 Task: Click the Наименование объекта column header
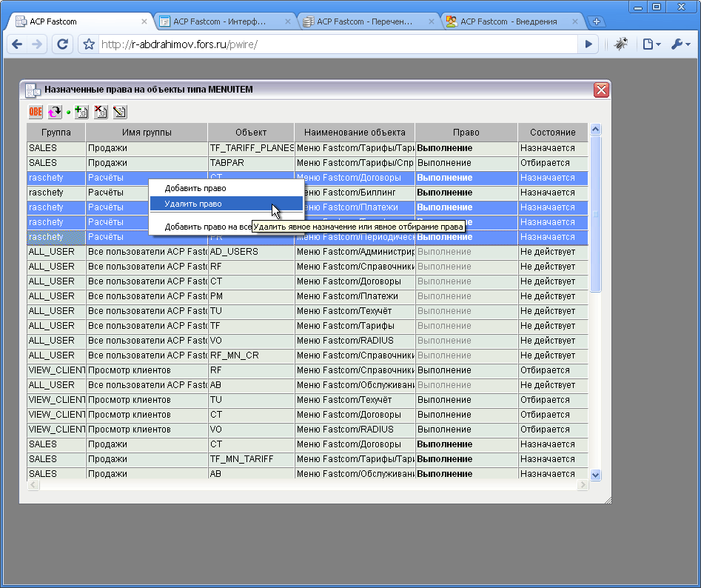click(355, 133)
